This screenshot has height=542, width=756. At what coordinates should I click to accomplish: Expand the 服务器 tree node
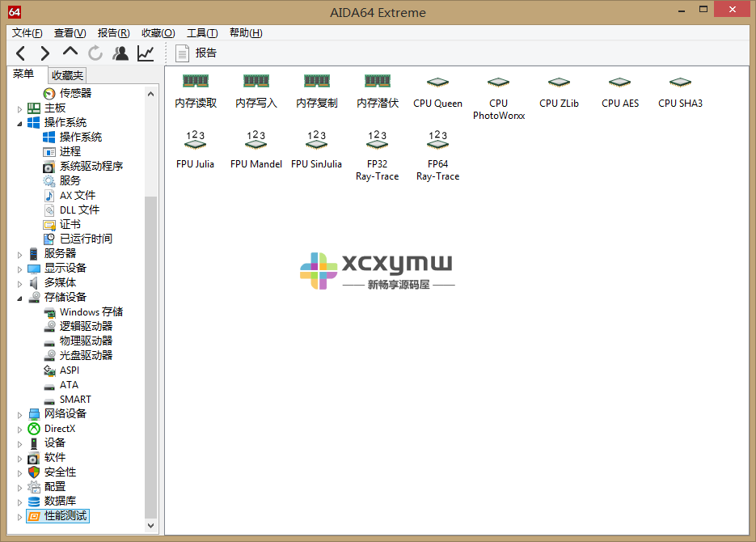point(19,253)
